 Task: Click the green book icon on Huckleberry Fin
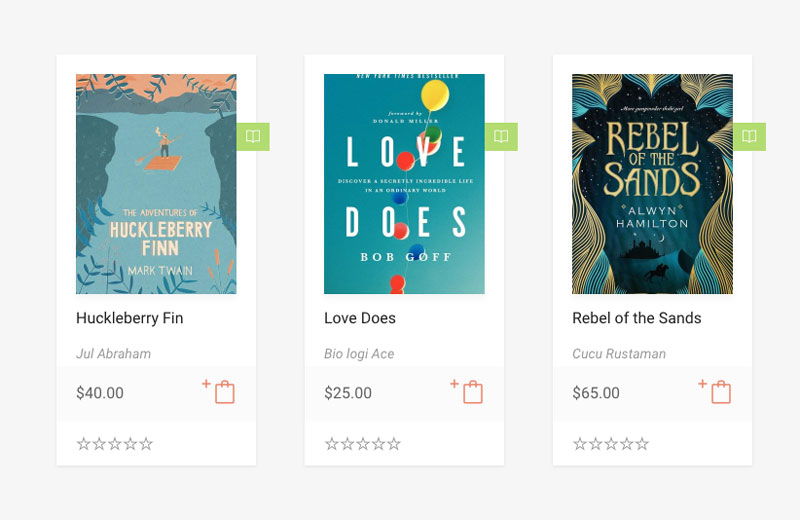[253, 137]
